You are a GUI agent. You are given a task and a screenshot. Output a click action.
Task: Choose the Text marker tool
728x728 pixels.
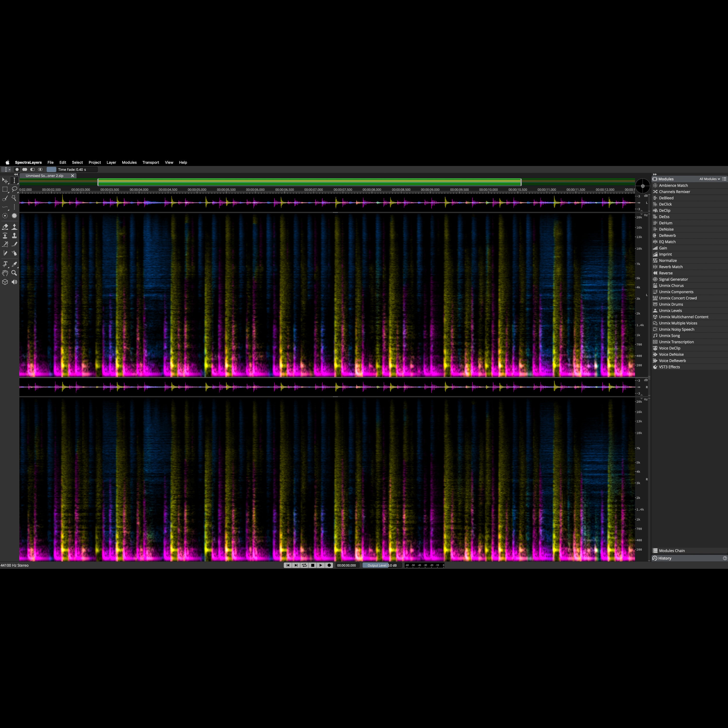[x=5, y=264]
